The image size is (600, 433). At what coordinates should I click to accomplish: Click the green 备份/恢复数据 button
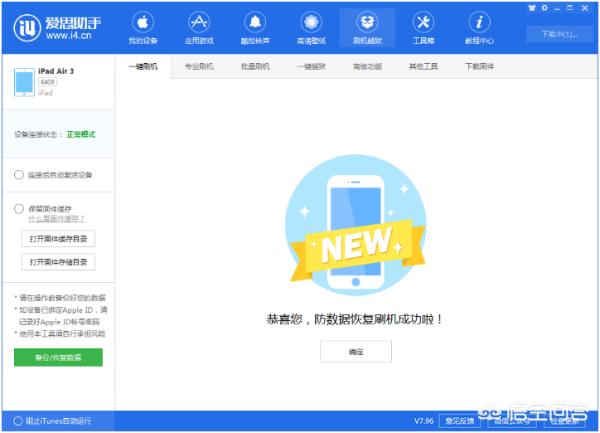[x=58, y=357]
